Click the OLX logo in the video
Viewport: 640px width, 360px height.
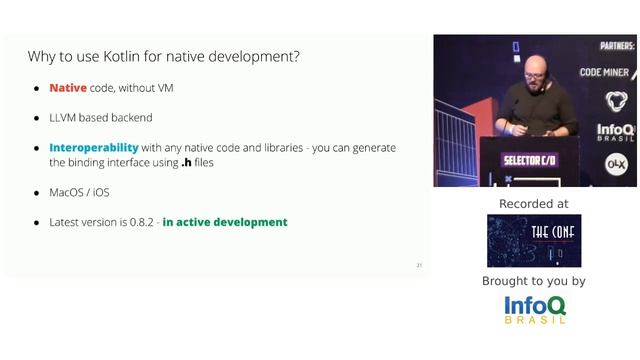(616, 164)
